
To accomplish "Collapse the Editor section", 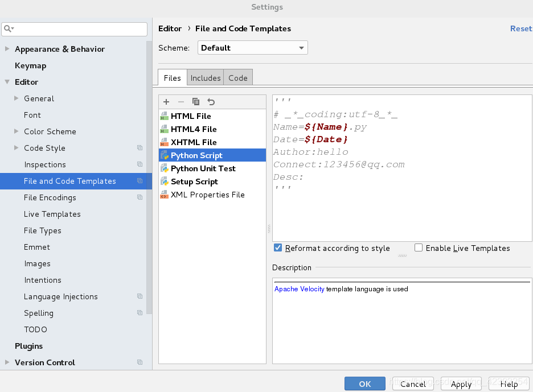I will click(7, 82).
